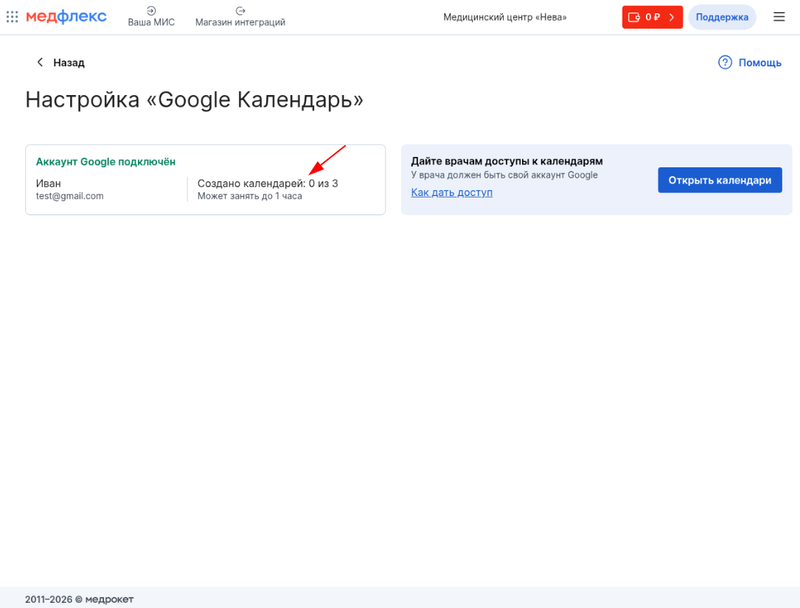800x608 pixels.
Task: Click the Медфлекс logo
Action: pyautogui.click(x=66, y=17)
